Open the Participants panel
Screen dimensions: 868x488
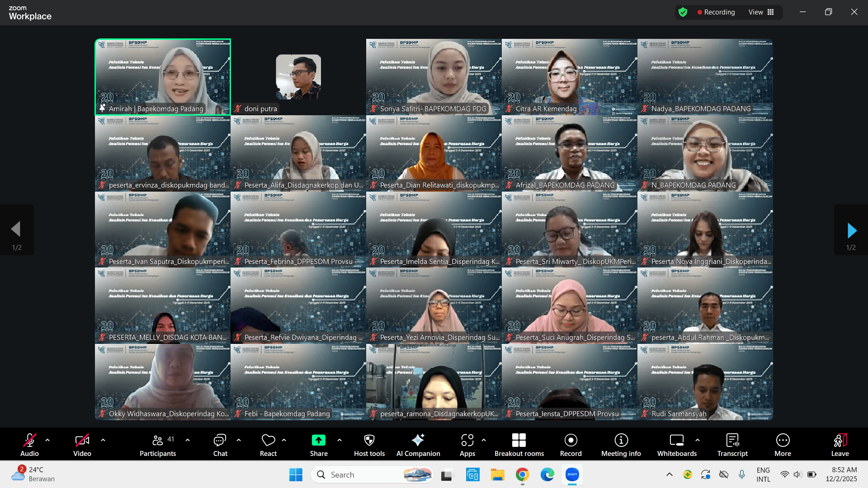[x=157, y=445]
